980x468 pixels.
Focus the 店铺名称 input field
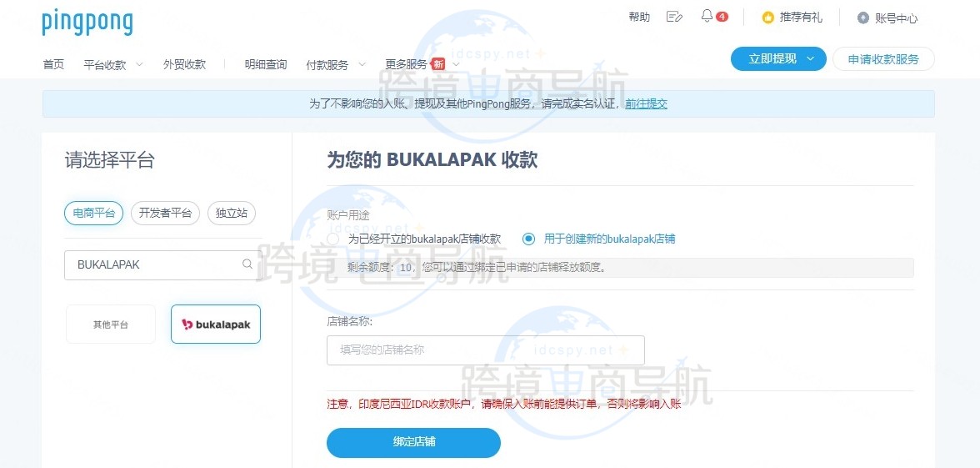[x=486, y=350]
